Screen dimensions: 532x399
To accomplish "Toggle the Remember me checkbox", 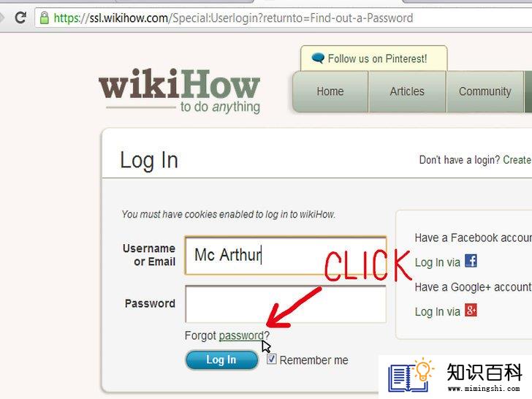I will [x=271, y=359].
